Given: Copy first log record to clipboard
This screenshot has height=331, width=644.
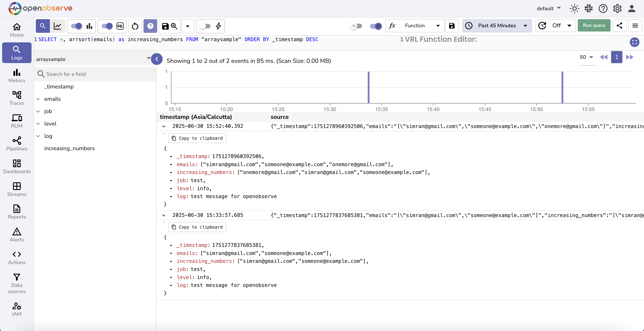Looking at the screenshot, I should 197,138.
